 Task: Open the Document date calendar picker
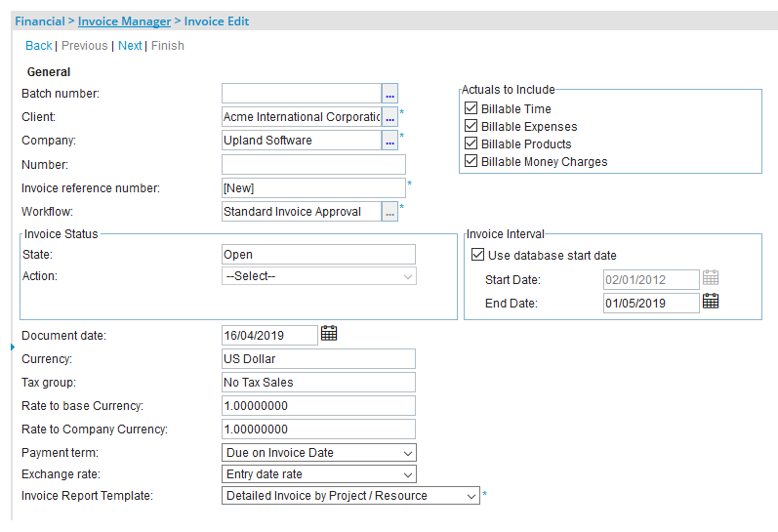click(x=329, y=334)
